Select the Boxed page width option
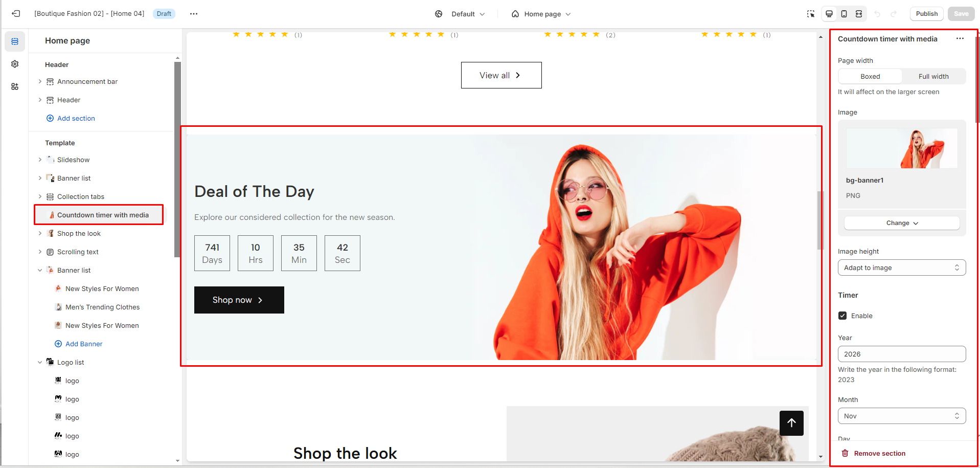 coord(870,76)
